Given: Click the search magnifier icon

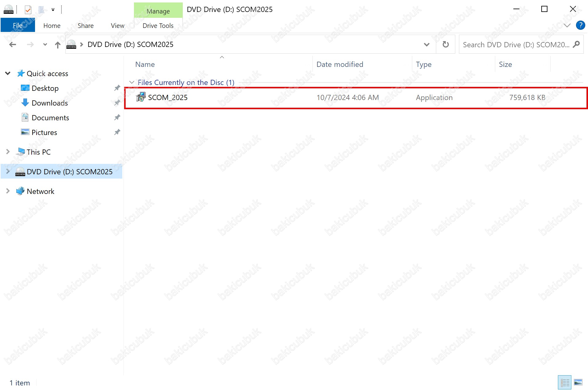Looking at the screenshot, I should (x=576, y=45).
